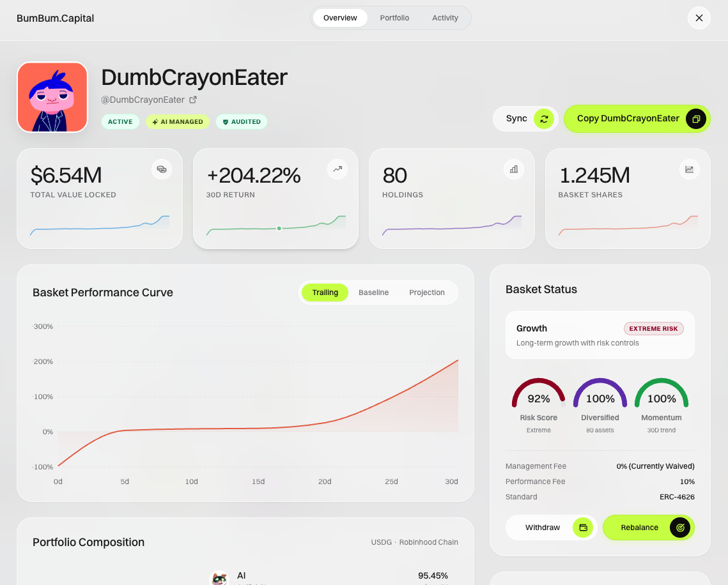Image resolution: width=728 pixels, height=585 pixels.
Task: Select the Trailing curve view
Action: (x=325, y=292)
